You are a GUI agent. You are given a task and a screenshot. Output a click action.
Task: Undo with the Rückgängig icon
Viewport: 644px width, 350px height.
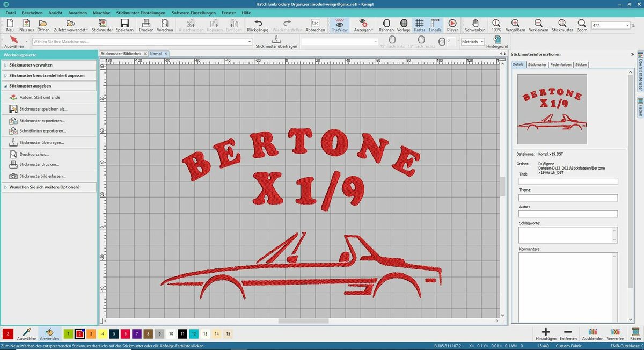258,24
